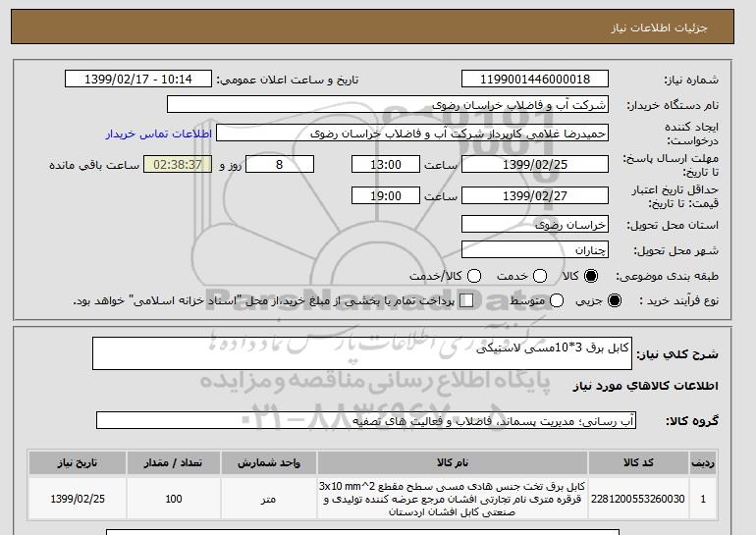
Task: Click the remaining time countdown 02:38:37
Action: coord(178,164)
